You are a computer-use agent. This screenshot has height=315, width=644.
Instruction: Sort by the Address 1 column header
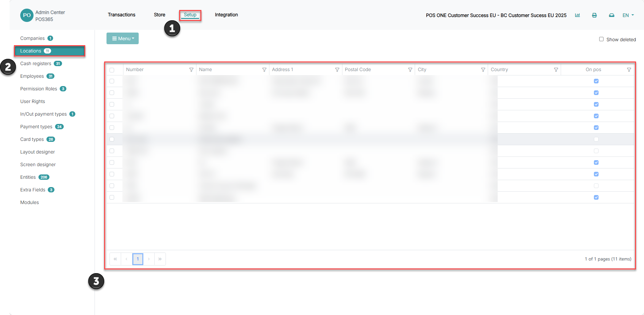pyautogui.click(x=282, y=69)
